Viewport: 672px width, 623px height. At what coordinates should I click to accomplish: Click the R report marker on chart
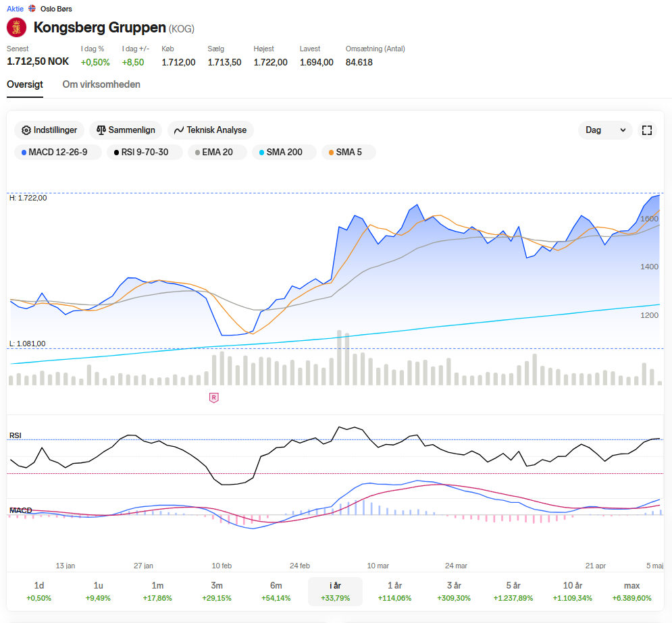[214, 398]
